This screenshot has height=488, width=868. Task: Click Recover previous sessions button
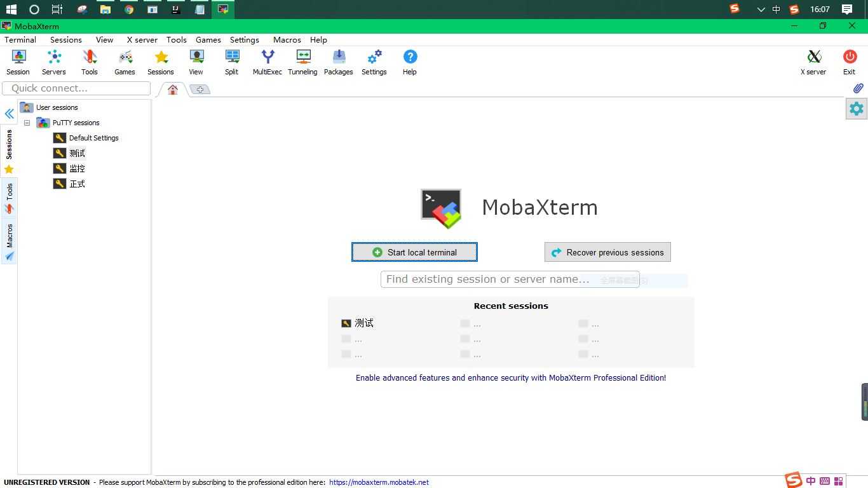pyautogui.click(x=607, y=252)
